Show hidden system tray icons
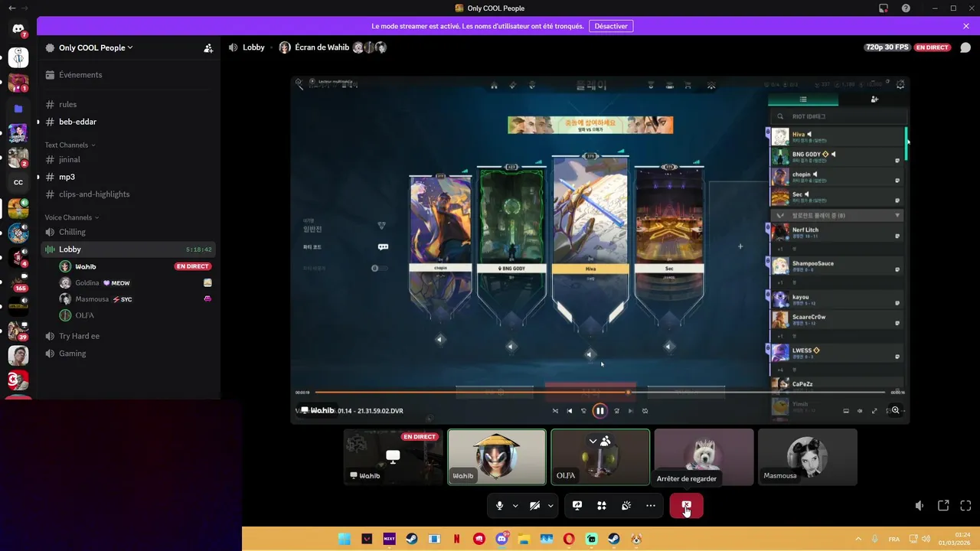The image size is (980, 551). pos(857,539)
